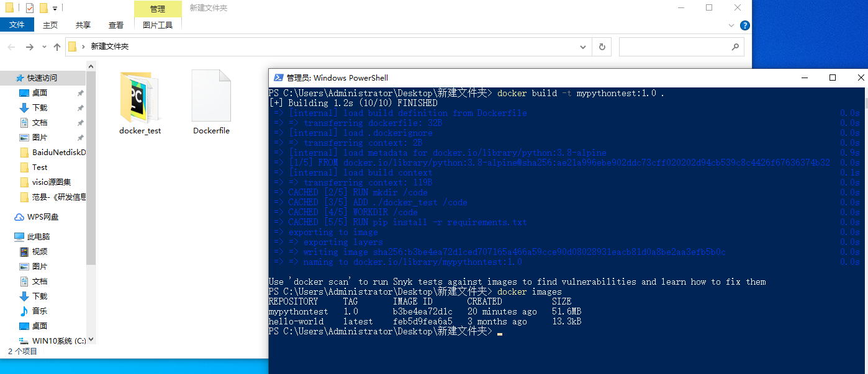The height and width of the screenshot is (374, 868).
Task: Select the Dockerfile file
Action: (211, 102)
